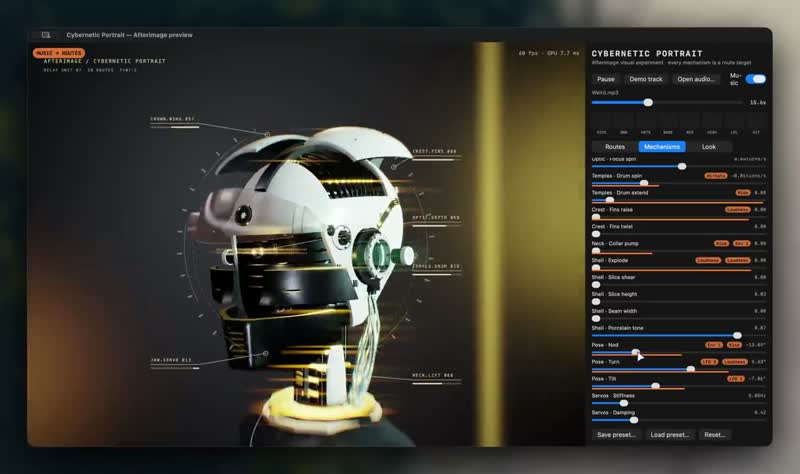Click the Crest Fins raise slider handle
800x474 pixels.
596,217
